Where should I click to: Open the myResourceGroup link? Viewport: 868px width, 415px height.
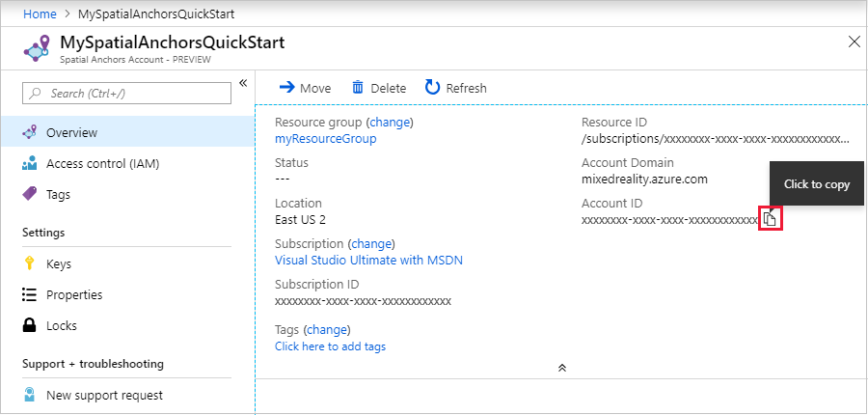pyautogui.click(x=326, y=139)
